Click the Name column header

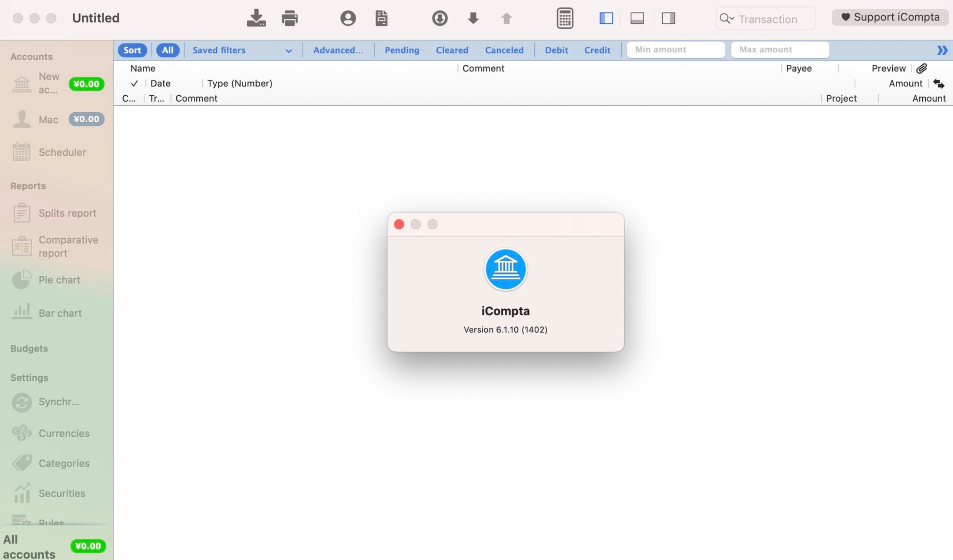click(143, 68)
